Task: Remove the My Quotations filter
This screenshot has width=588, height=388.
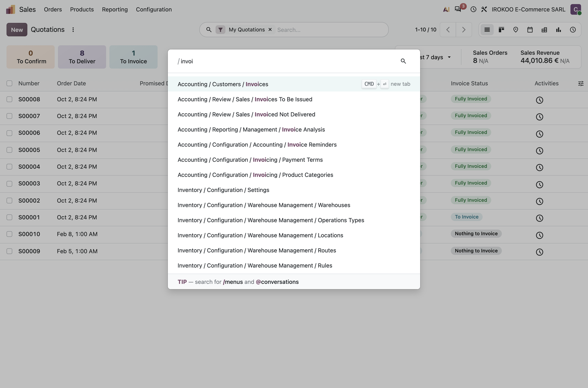Action: click(270, 30)
